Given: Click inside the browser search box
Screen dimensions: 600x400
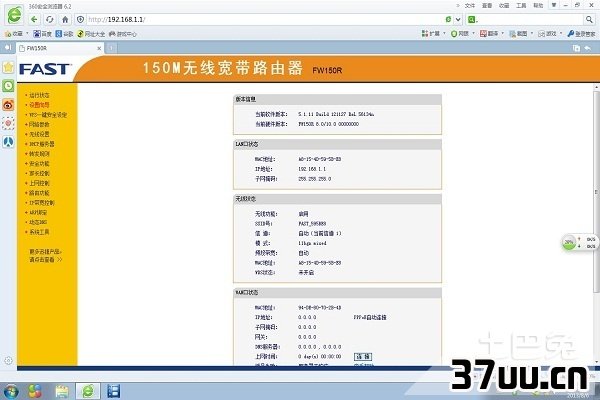Looking at the screenshot, I should coord(530,19).
